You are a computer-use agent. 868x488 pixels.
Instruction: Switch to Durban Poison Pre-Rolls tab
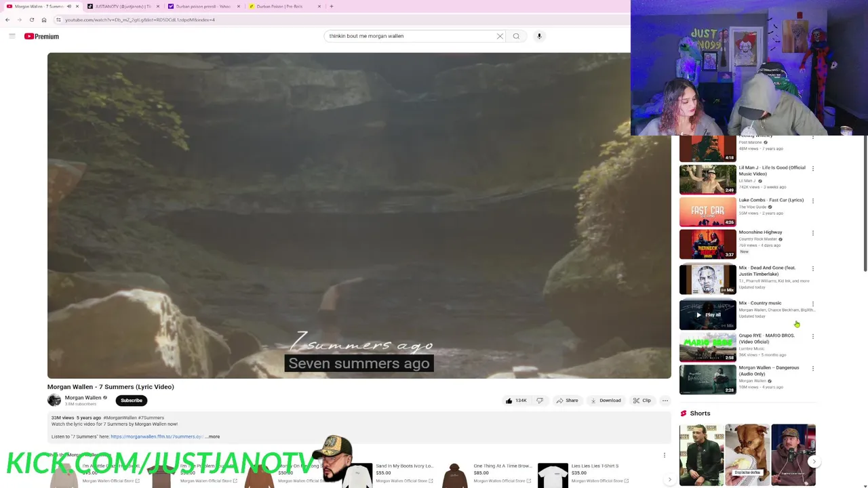point(283,6)
